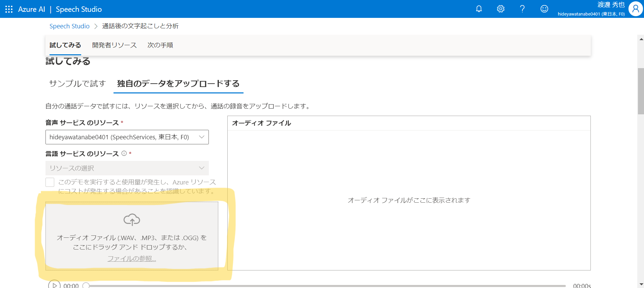Click the scrollbar up arrow
This screenshot has width=644, height=288.
coord(641,39)
